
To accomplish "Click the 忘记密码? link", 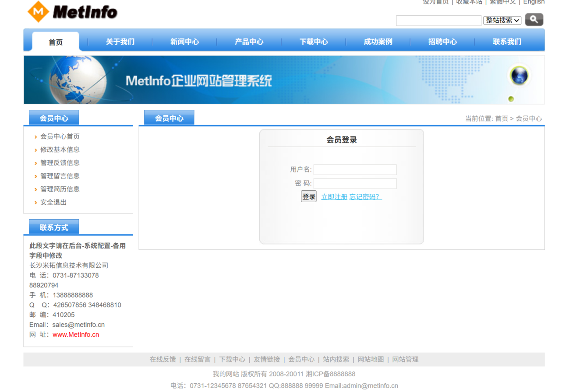I will [365, 197].
